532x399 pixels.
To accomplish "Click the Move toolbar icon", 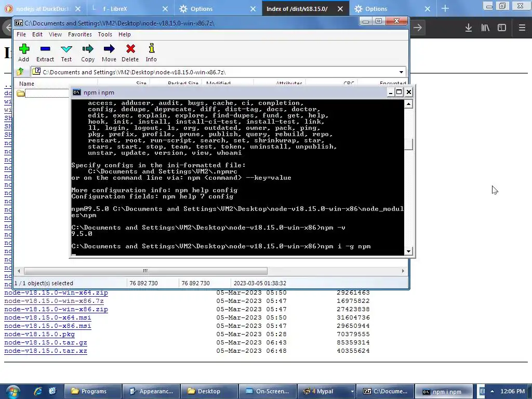I will pyautogui.click(x=109, y=52).
